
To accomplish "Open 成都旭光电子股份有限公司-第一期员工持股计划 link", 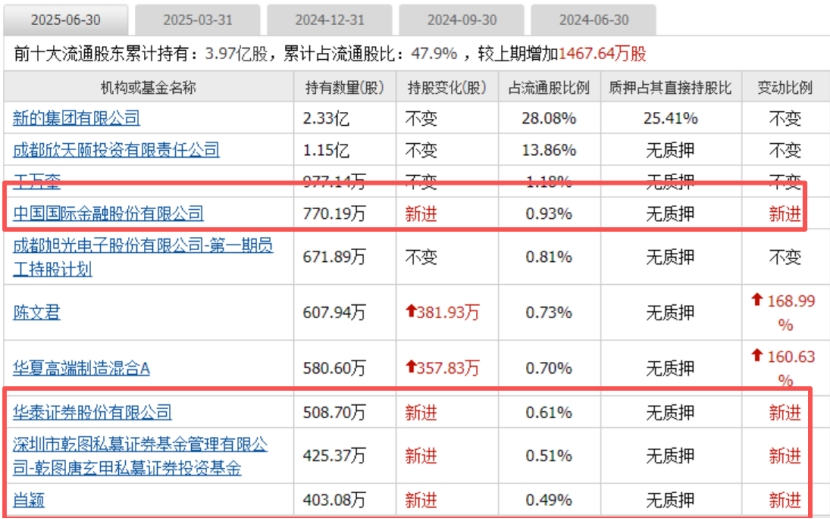I will 143,257.
